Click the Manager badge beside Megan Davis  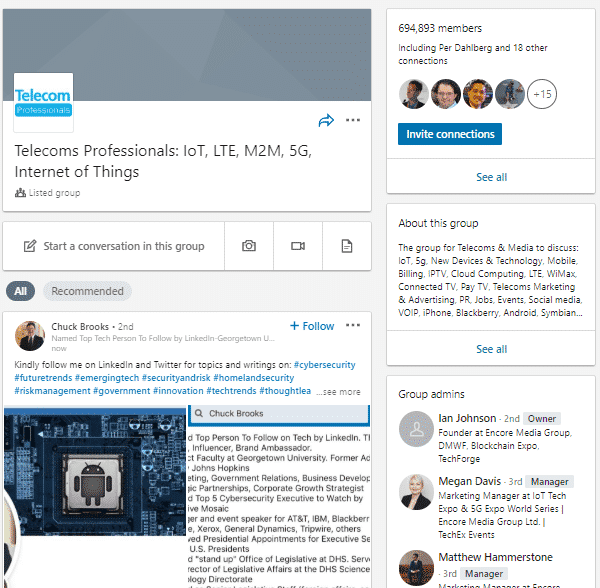pyautogui.click(x=549, y=482)
